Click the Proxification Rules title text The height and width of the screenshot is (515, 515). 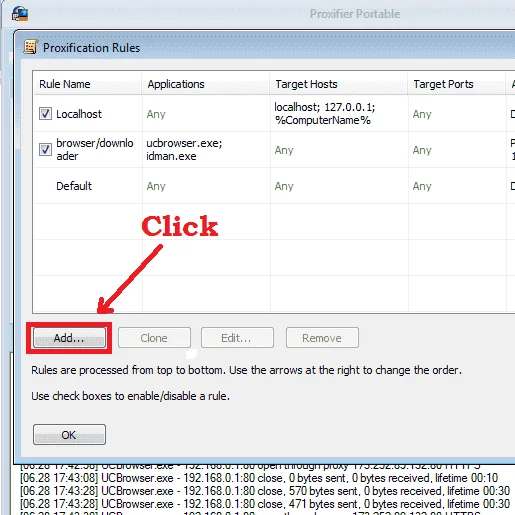(91, 48)
